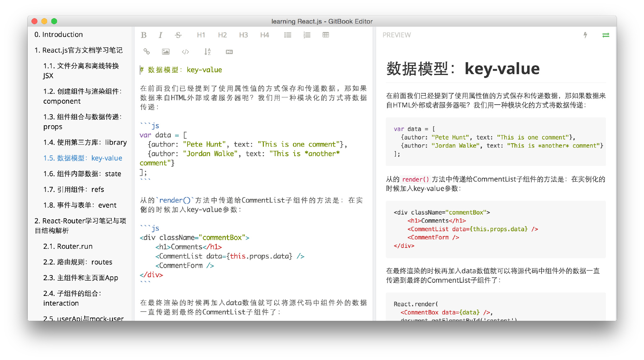
Task: Insert a table
Action: click(325, 35)
